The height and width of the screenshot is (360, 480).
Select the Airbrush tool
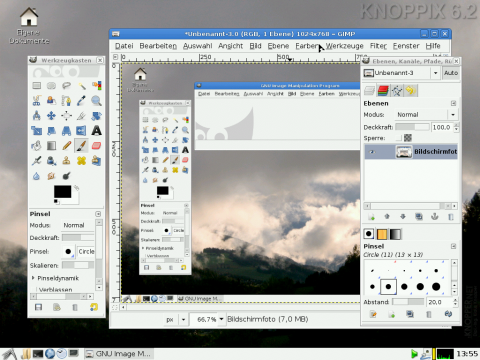click(x=37, y=161)
